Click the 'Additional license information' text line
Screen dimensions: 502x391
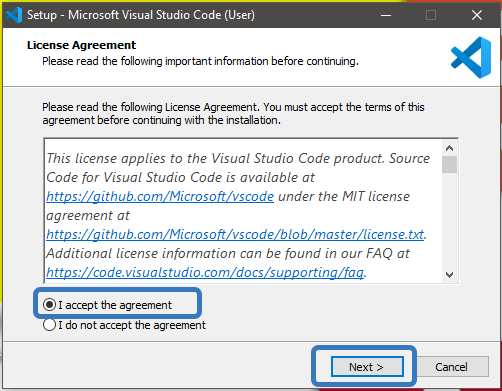click(228, 253)
